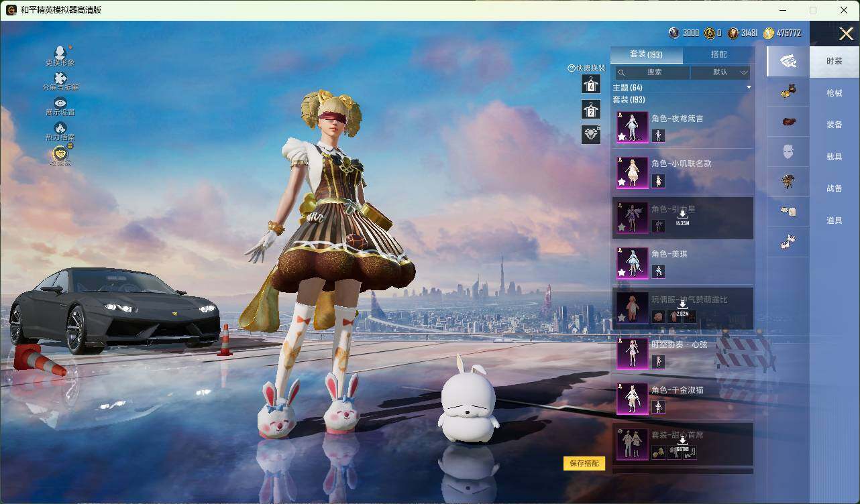860x504 pixels.
Task: Click the gold coin currency icon showing 0
Action: click(709, 33)
